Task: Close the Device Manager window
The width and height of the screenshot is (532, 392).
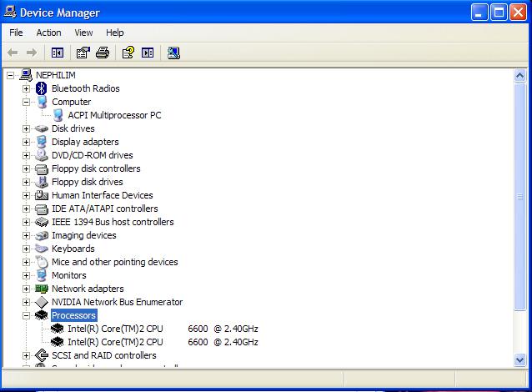Action: point(519,13)
